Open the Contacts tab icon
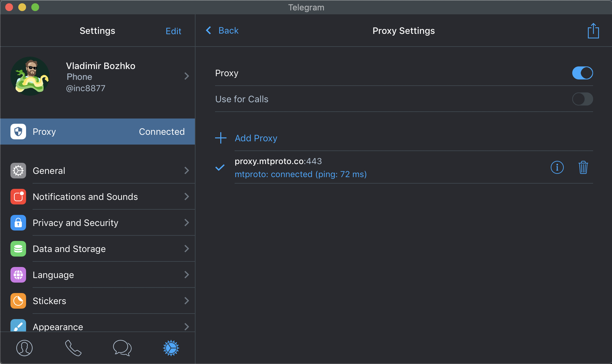 coord(24,348)
